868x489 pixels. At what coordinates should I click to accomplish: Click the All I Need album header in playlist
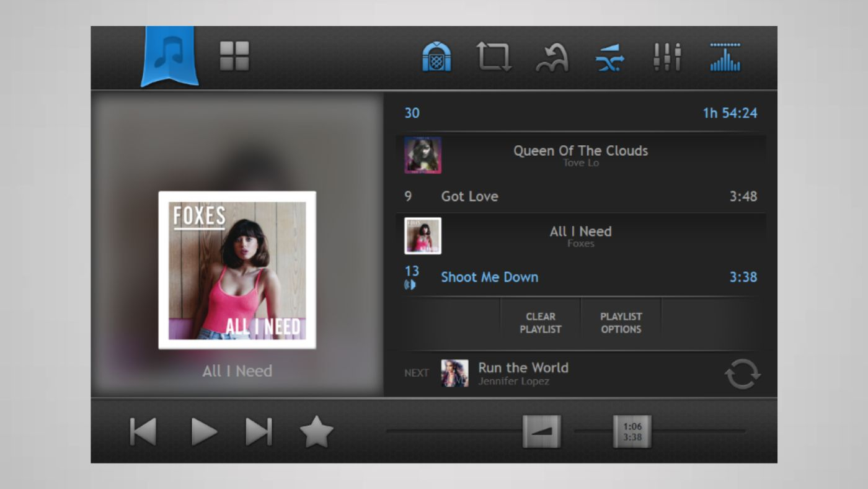(x=581, y=236)
